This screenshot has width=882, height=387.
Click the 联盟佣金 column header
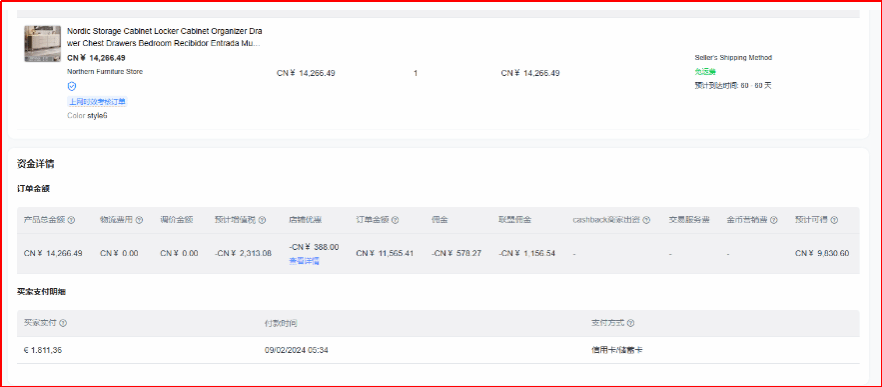(x=515, y=220)
